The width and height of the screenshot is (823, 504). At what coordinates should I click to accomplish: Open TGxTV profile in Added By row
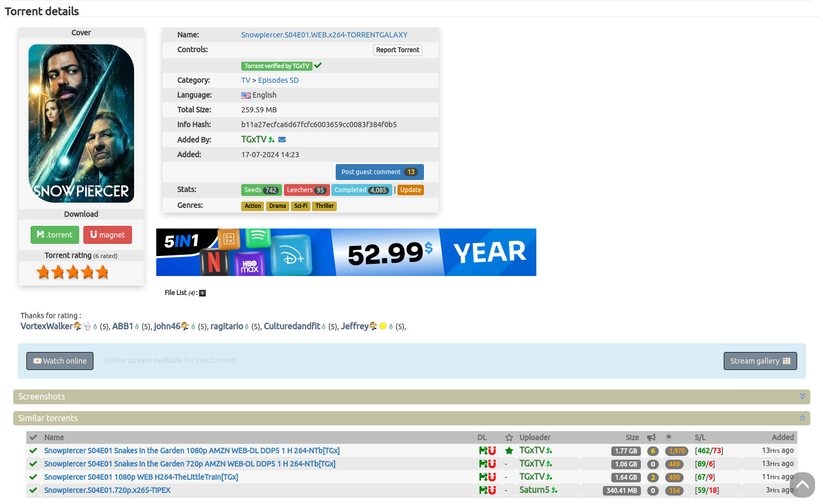(x=254, y=140)
